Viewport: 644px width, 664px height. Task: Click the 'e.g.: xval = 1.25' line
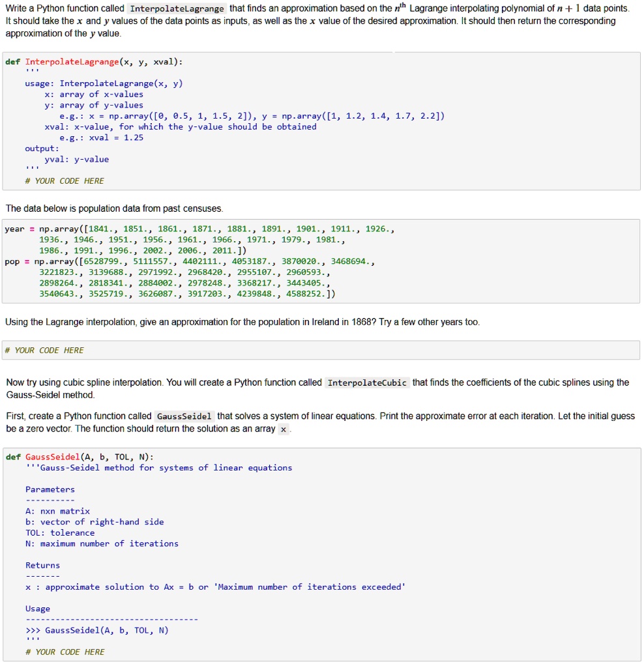point(101,138)
